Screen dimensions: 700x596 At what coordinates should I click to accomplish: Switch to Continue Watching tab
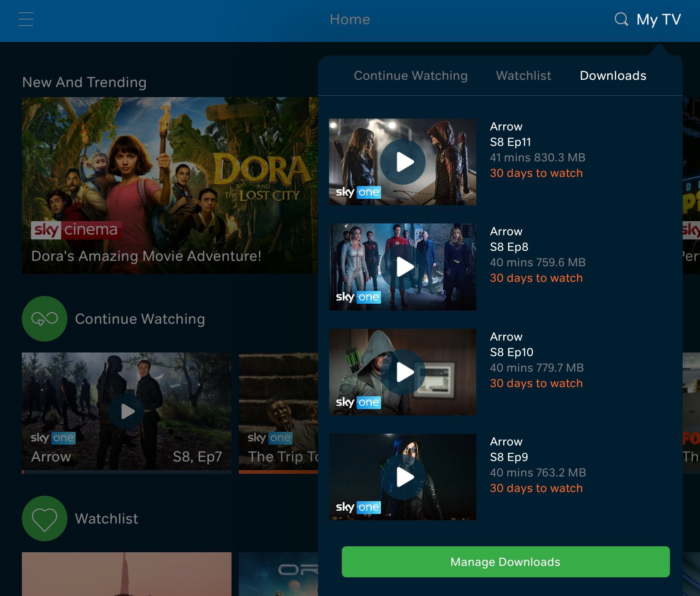tap(411, 76)
